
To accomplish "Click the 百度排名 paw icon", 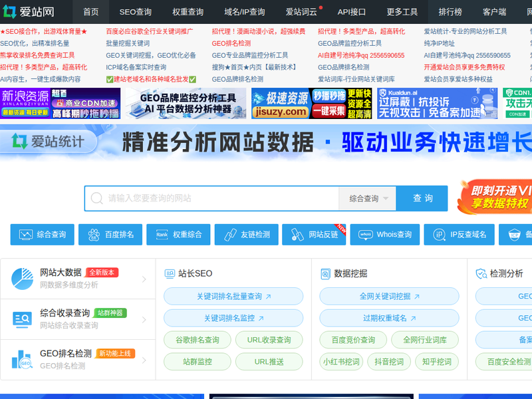I will click(94, 235).
